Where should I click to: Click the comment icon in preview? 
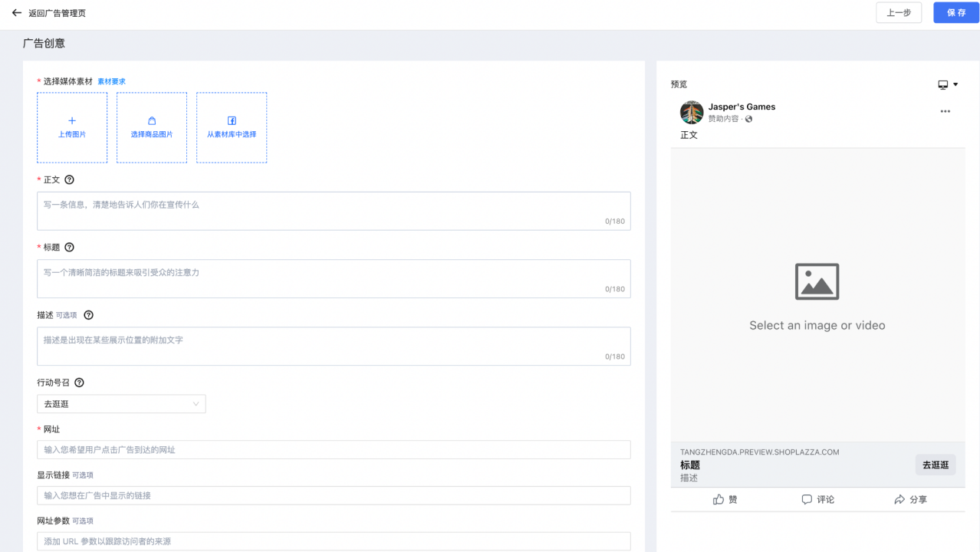(x=807, y=500)
